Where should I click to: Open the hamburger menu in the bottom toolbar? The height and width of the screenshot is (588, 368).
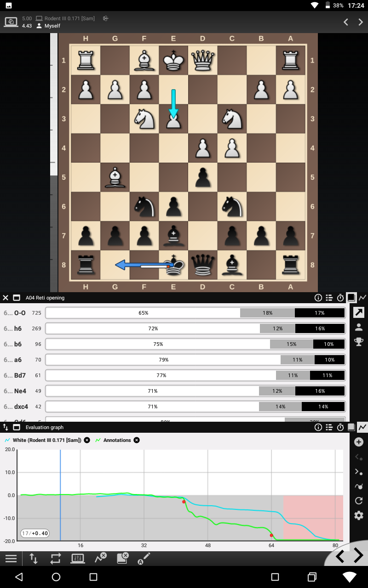tap(11, 558)
